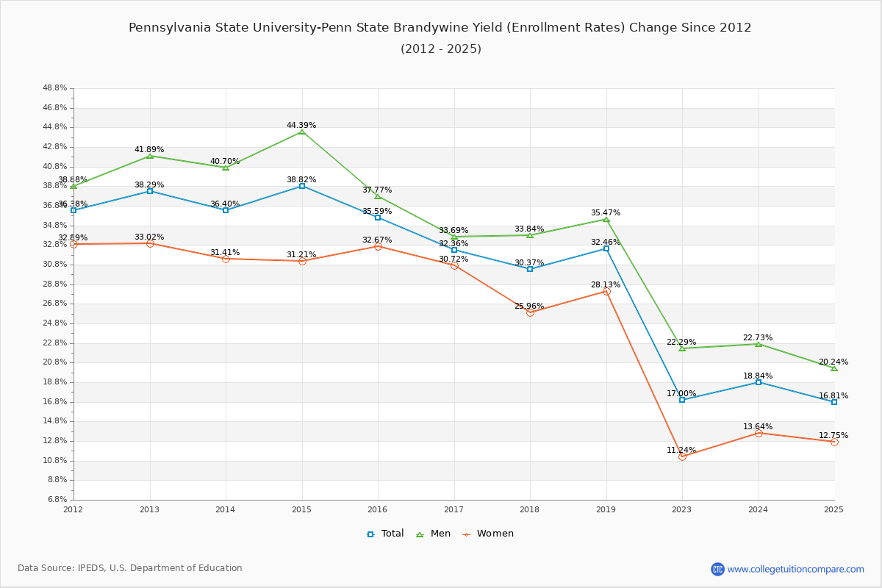Screen dimensions: 882x588
Task: Select Men 2024 data point 22.73%
Action: pos(759,344)
